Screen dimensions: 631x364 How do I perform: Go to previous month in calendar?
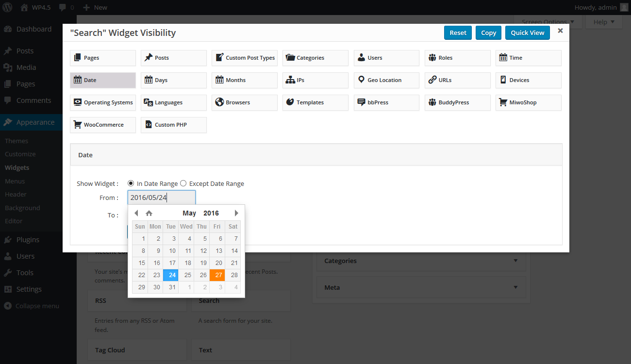136,213
